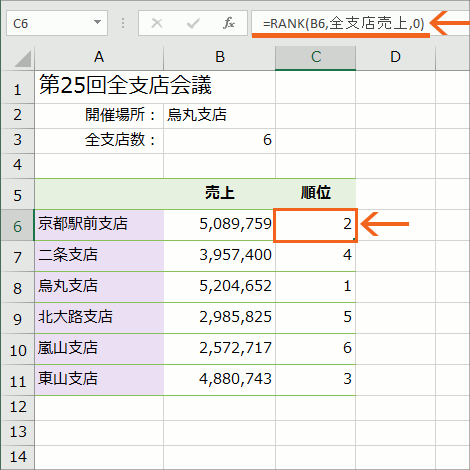This screenshot has height=470, width=470.
Task: Select row 3 header
Action: (17, 141)
